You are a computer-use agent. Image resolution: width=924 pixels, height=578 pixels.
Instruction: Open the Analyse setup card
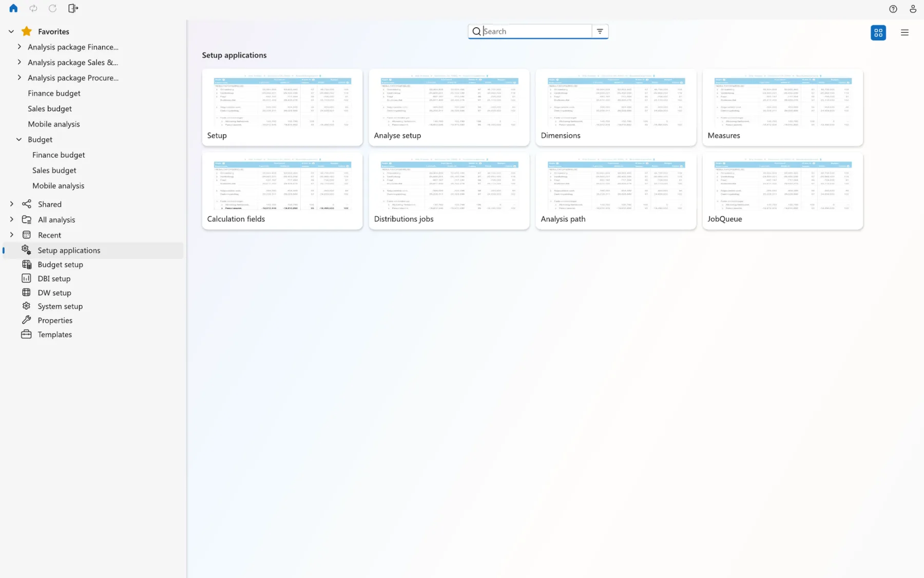point(449,107)
